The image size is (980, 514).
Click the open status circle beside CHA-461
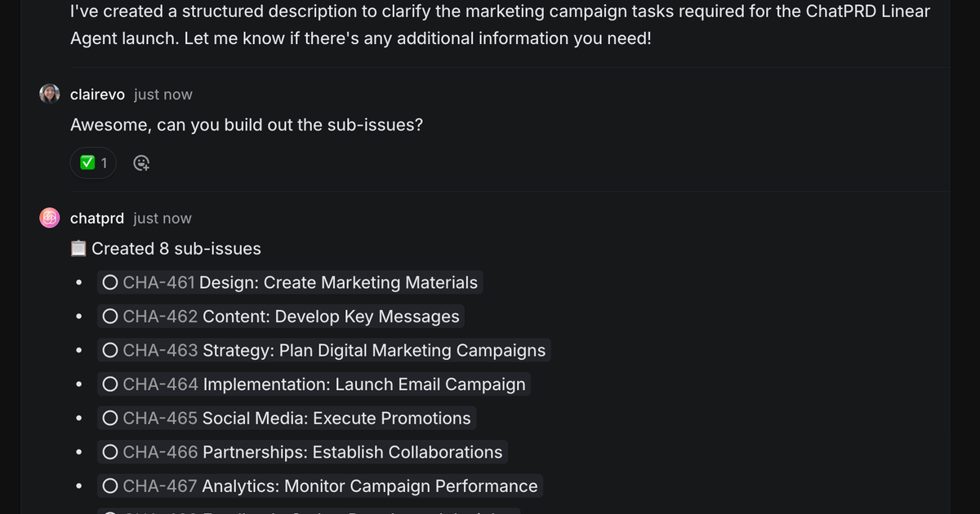pos(110,281)
